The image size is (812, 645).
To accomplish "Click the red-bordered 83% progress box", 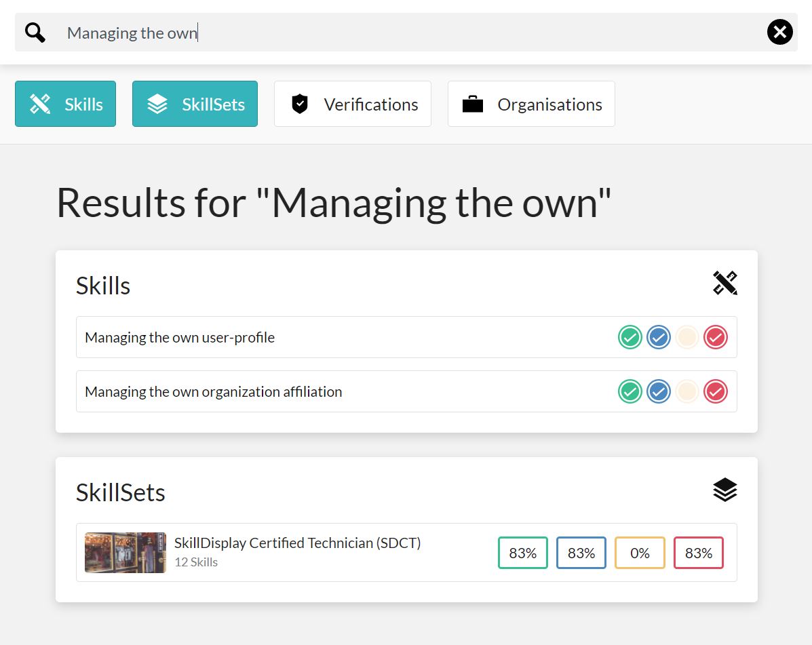I will 699,553.
